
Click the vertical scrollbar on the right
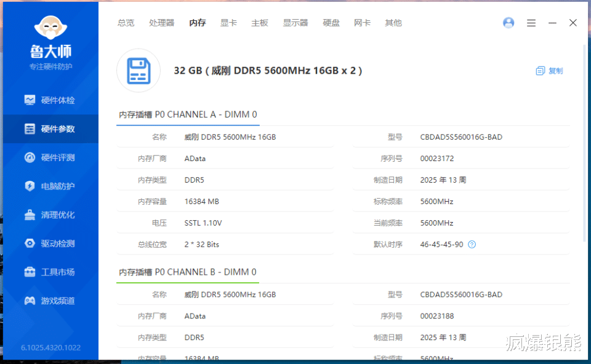coord(584,143)
